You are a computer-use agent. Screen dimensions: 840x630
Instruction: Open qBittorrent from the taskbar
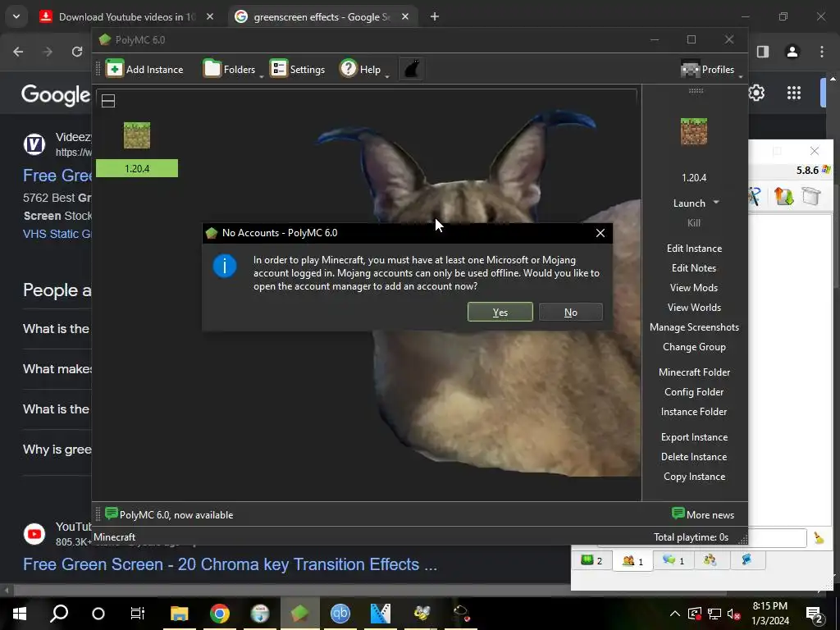(340, 613)
